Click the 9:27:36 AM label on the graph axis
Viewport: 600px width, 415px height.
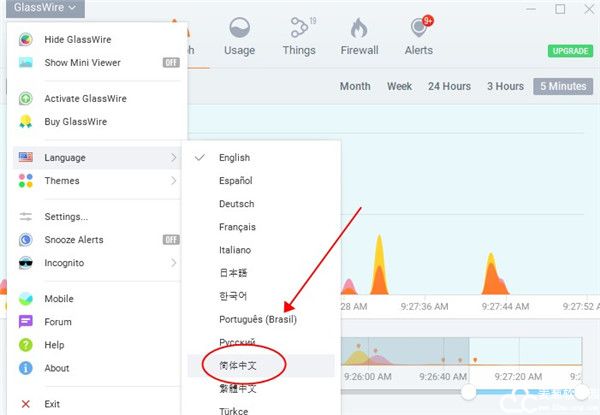(424, 307)
